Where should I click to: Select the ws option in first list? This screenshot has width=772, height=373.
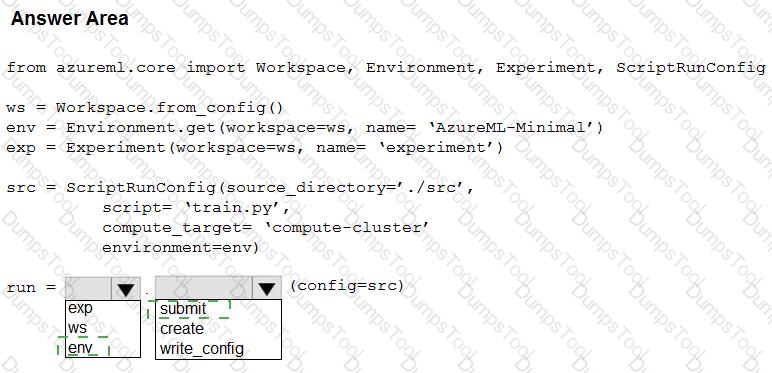coord(78,328)
